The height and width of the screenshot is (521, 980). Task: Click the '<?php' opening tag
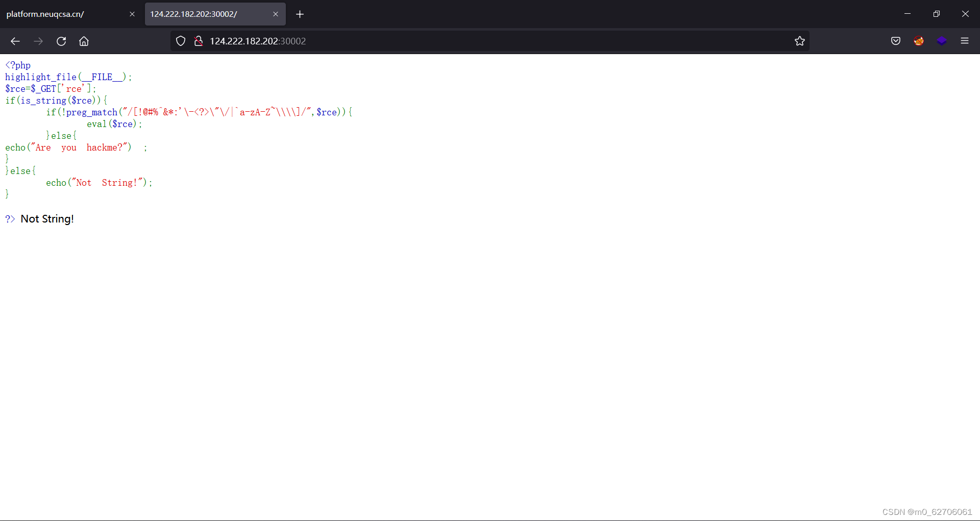coord(18,65)
